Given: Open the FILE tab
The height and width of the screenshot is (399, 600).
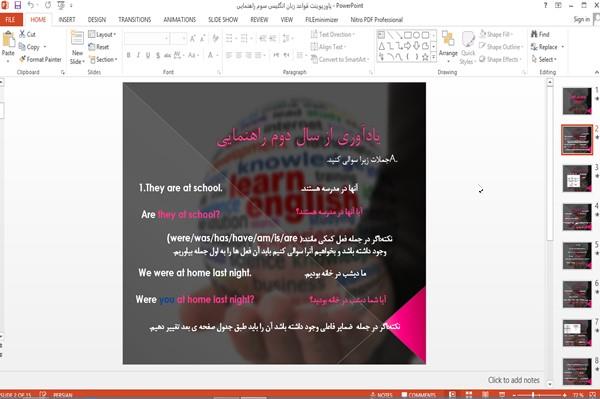Looking at the screenshot, I should (x=11, y=20).
